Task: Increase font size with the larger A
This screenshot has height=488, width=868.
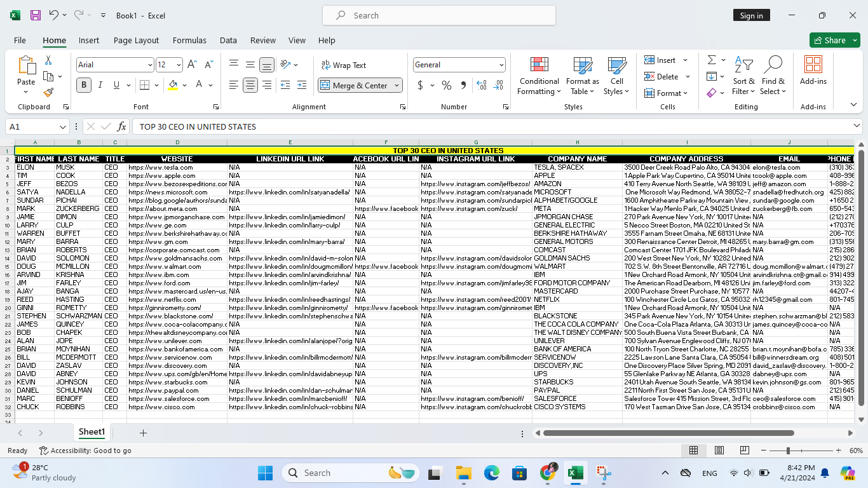Action: pyautogui.click(x=192, y=65)
